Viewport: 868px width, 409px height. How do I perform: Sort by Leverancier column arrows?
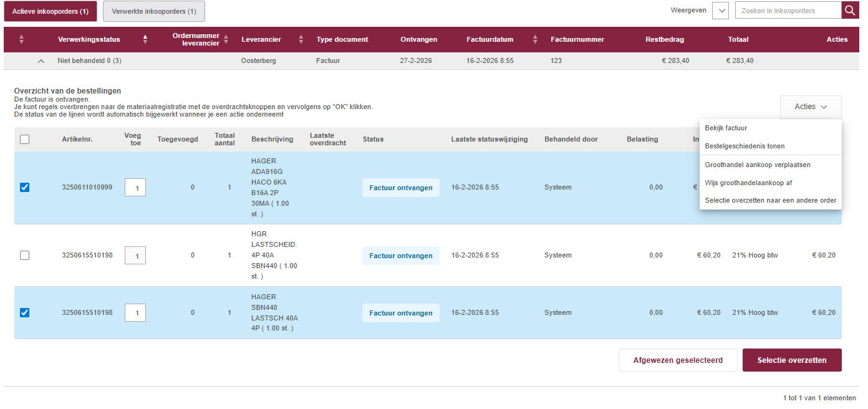coord(301,39)
